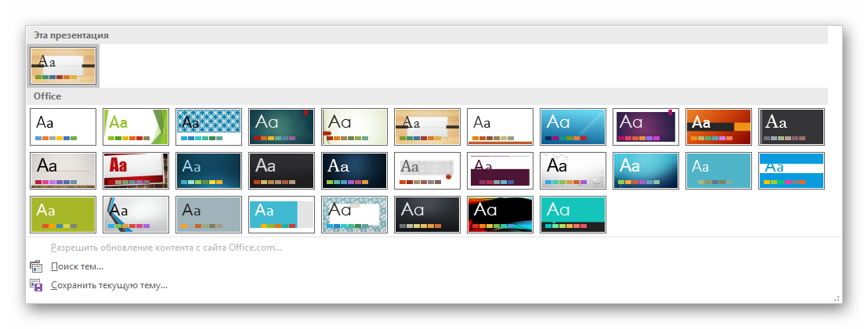Image resolution: width=868 pixels, height=329 pixels.
Task: Click the gallery resize grip in bottom corner
Action: (x=837, y=298)
